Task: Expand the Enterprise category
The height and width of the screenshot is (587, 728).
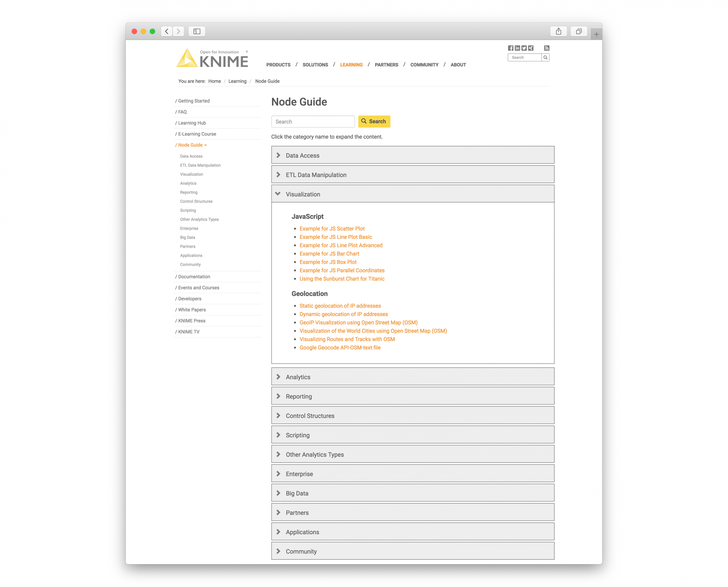Action: [412, 473]
